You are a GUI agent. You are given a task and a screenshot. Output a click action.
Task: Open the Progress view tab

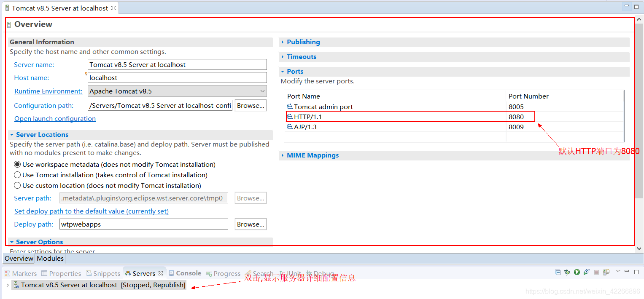pyautogui.click(x=224, y=273)
